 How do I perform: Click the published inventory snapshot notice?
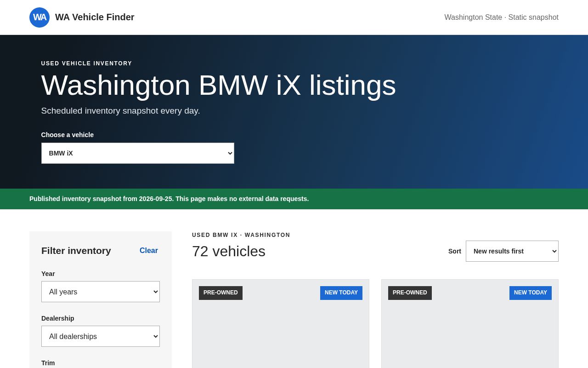tap(169, 199)
